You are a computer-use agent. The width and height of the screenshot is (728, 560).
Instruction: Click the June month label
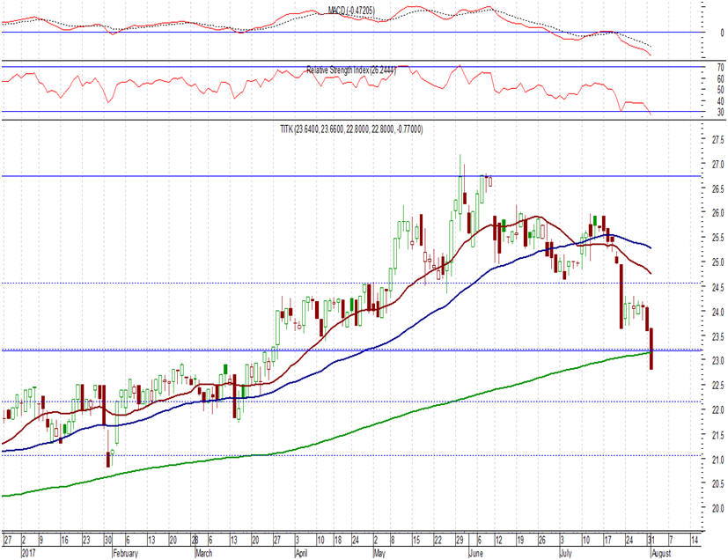476,553
